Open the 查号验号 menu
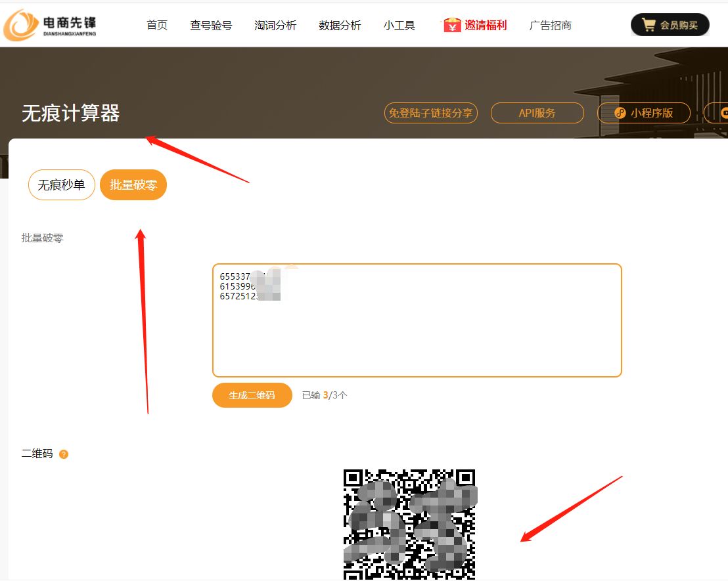The width and height of the screenshot is (728, 581). (x=211, y=25)
